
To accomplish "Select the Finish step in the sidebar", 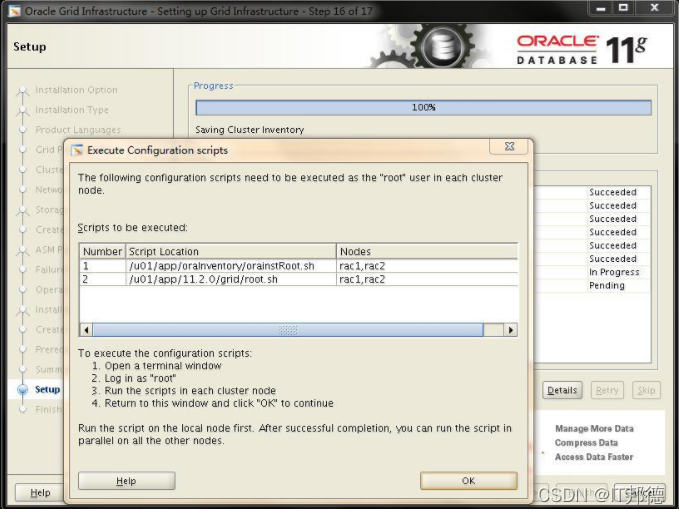I will [x=48, y=409].
